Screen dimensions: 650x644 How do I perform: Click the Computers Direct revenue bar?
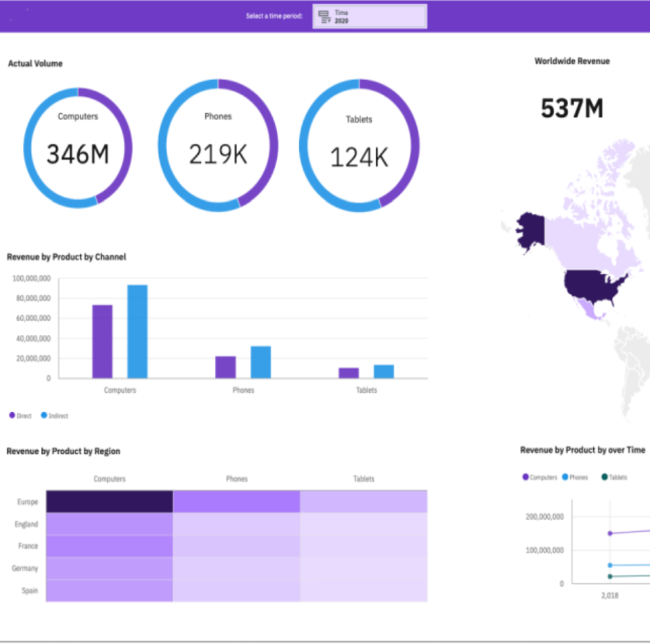point(102,341)
